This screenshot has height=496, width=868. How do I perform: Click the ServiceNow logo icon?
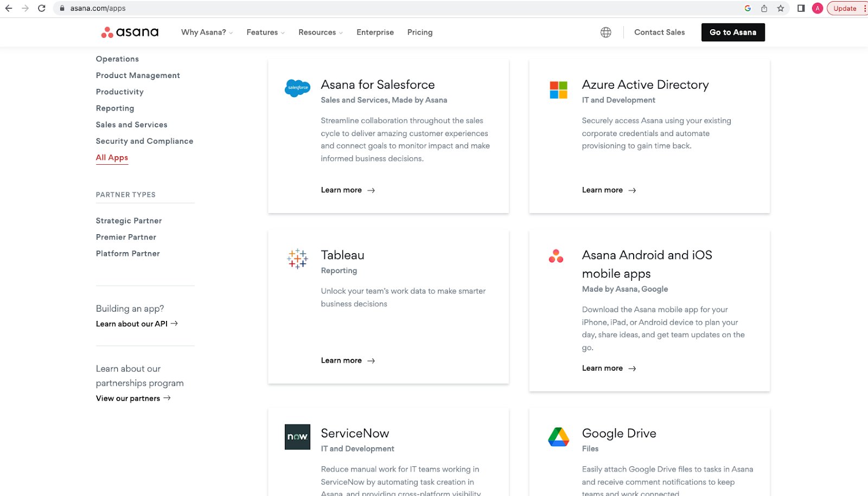(297, 437)
